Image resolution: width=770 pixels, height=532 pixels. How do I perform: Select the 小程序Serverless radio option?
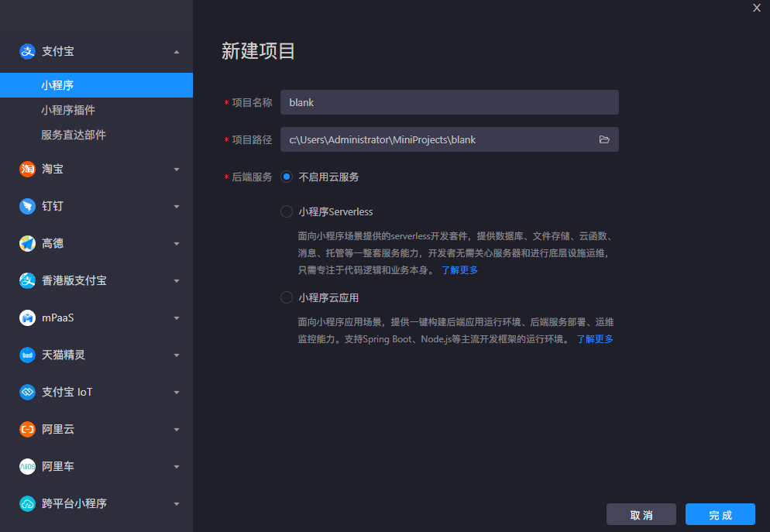coord(287,211)
